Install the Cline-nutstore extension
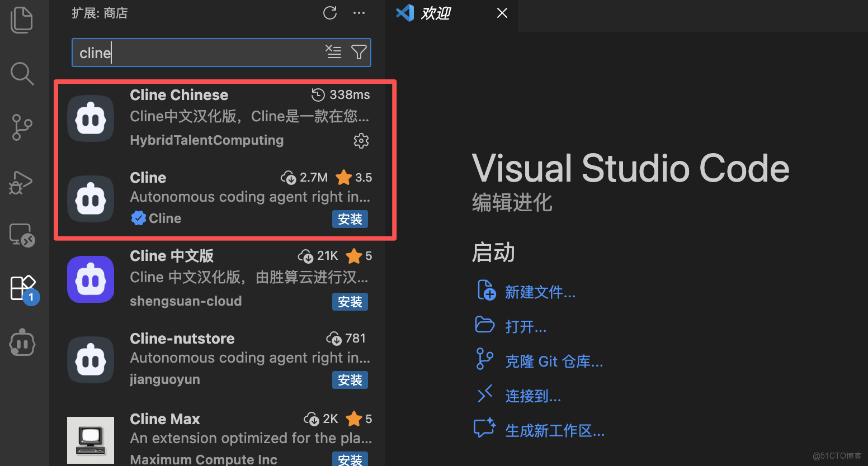The height and width of the screenshot is (466, 868). 350,380
